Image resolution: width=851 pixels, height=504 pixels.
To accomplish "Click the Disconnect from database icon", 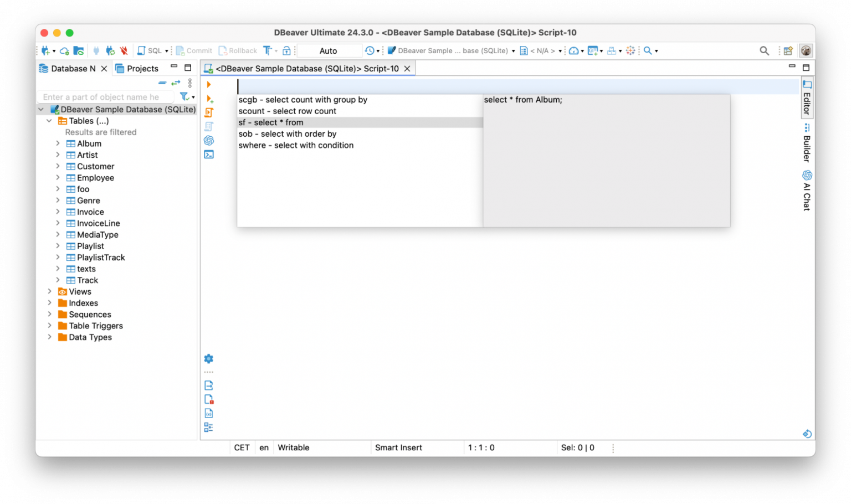I will click(x=124, y=50).
